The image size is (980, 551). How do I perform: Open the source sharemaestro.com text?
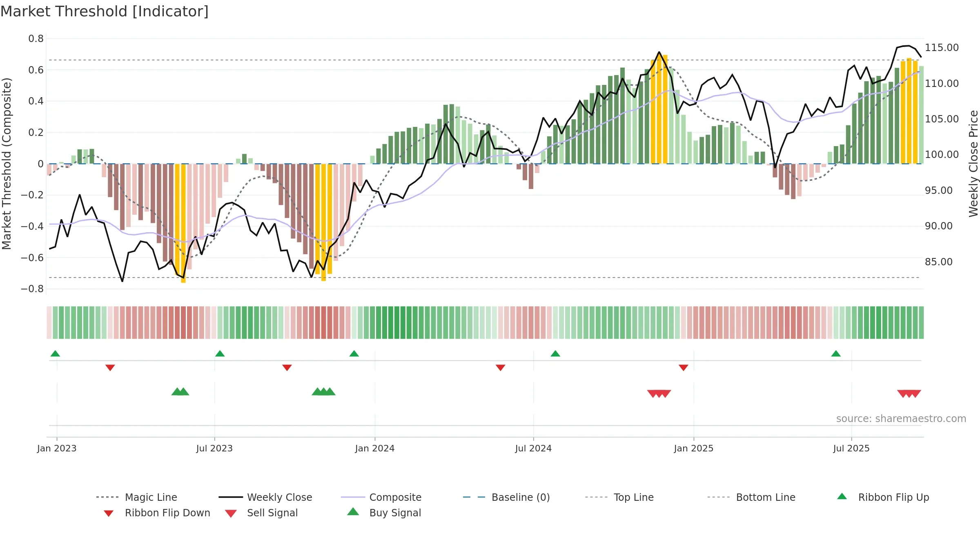pyautogui.click(x=901, y=419)
